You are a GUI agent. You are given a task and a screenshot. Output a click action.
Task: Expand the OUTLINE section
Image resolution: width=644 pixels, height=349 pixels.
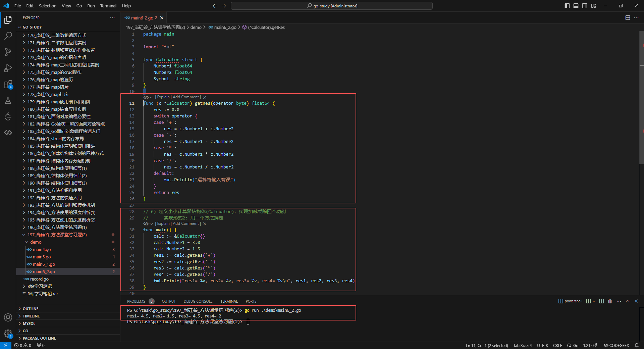[31, 309]
